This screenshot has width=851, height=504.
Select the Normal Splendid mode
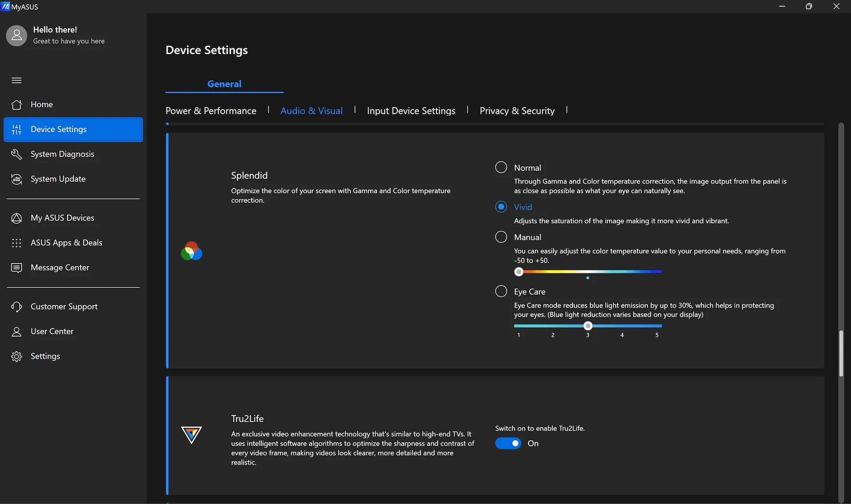[x=501, y=168]
